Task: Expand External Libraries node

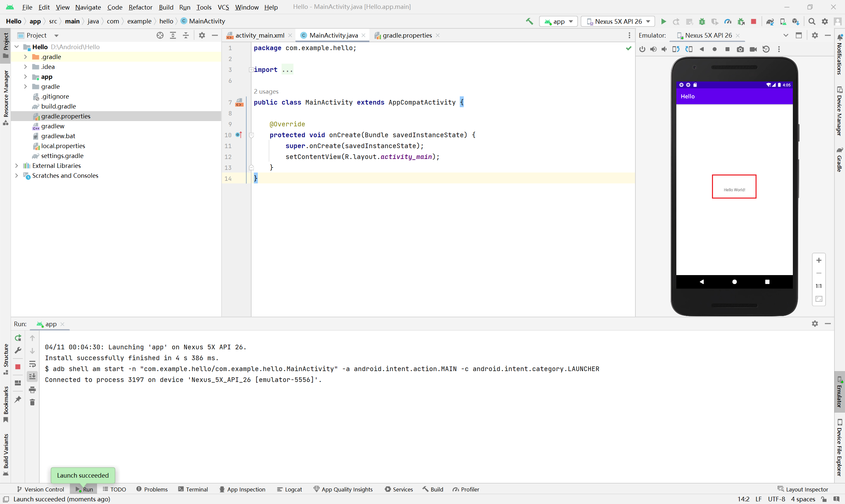Action: pyautogui.click(x=16, y=165)
